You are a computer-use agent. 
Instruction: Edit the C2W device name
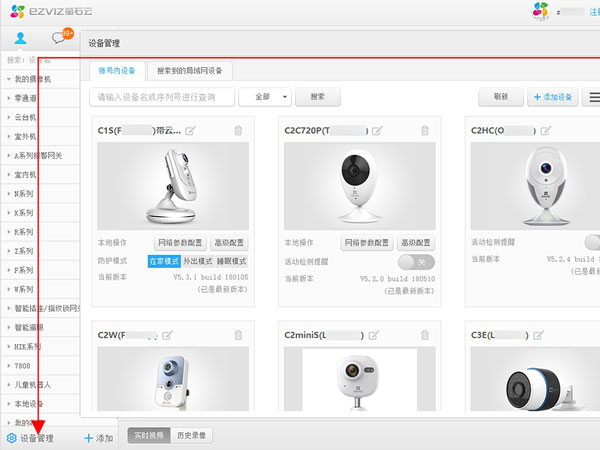click(167, 336)
